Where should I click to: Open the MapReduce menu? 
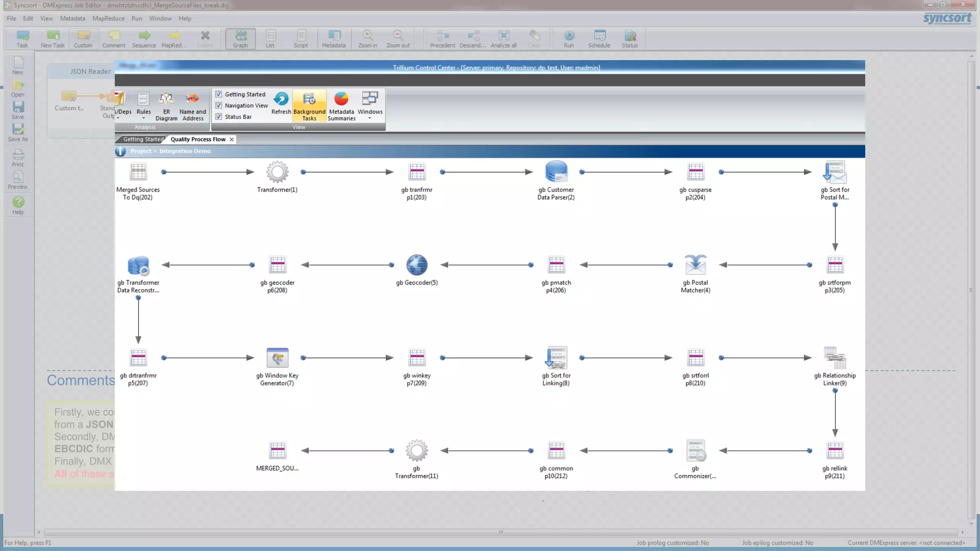(108, 18)
